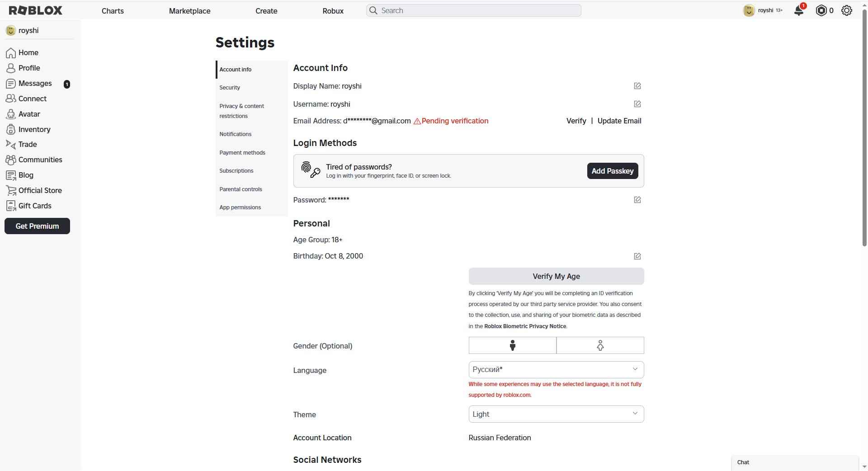
Task: Expand the Chat bar
Action: [795, 462]
